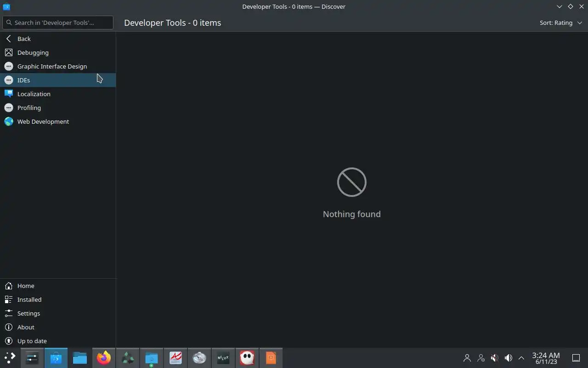Choose the Localization category
588x368 pixels.
[x=58, y=94]
